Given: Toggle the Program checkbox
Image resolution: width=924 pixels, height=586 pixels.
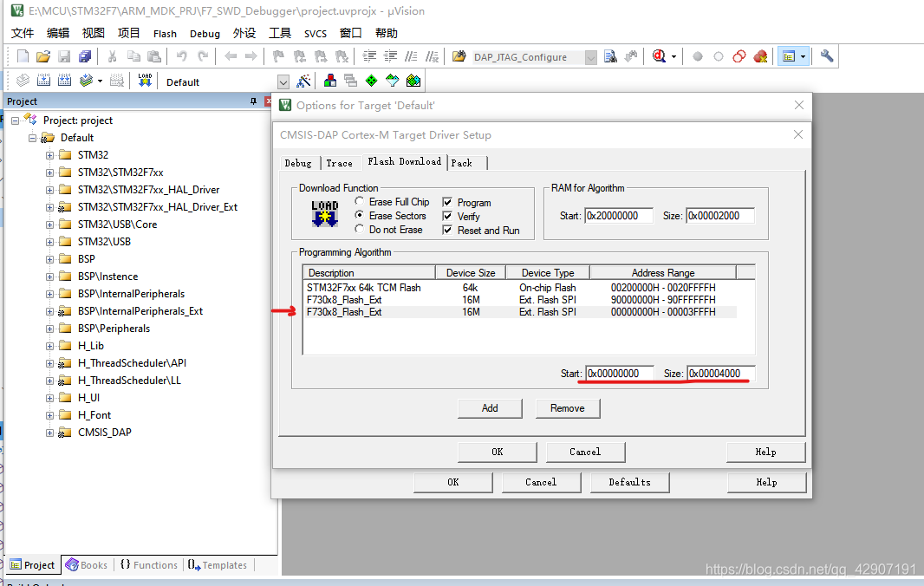Looking at the screenshot, I should point(447,202).
